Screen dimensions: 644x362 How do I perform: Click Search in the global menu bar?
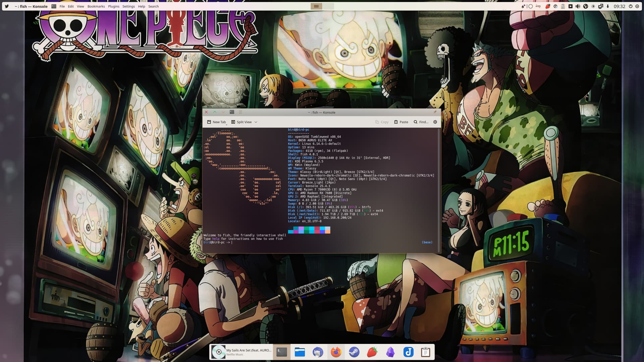(x=153, y=6)
